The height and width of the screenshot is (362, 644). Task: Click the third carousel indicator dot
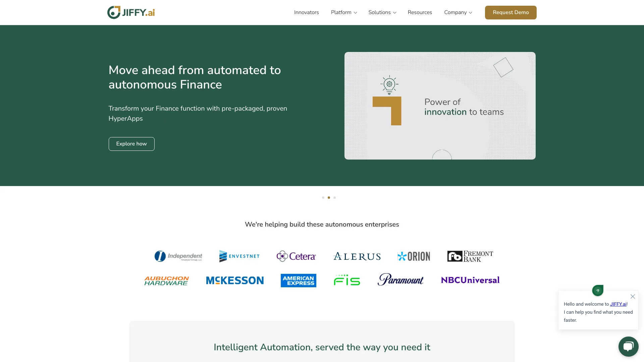point(334,197)
